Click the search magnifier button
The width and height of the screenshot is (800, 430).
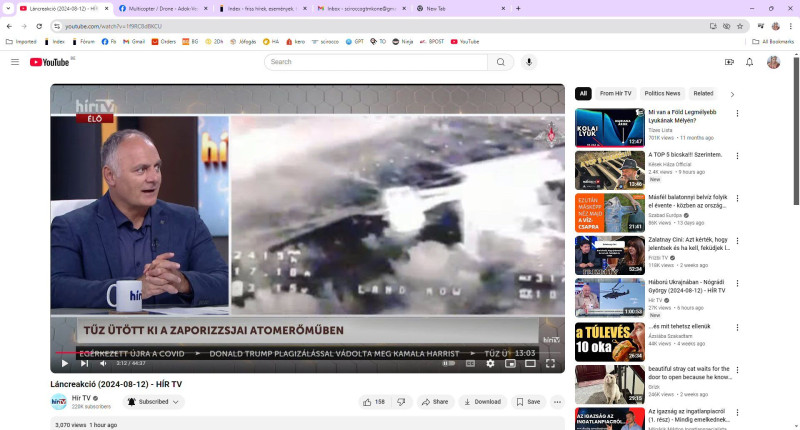tap(501, 62)
